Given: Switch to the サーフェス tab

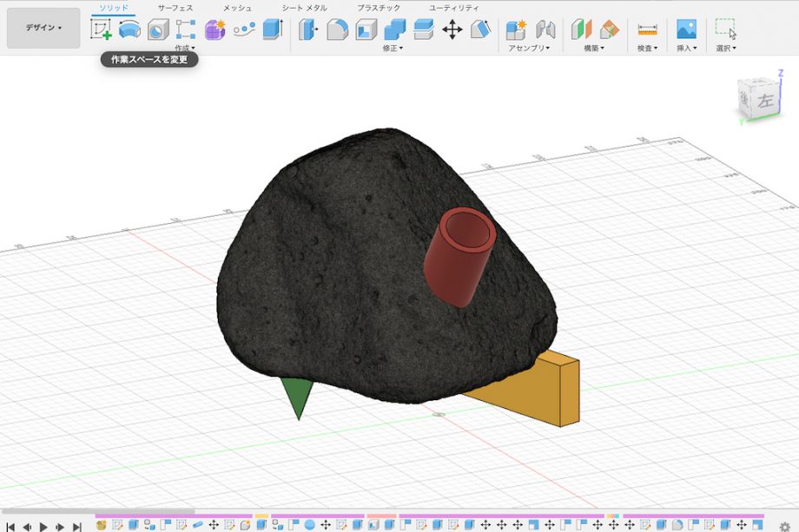Looking at the screenshot, I should pyautogui.click(x=175, y=8).
